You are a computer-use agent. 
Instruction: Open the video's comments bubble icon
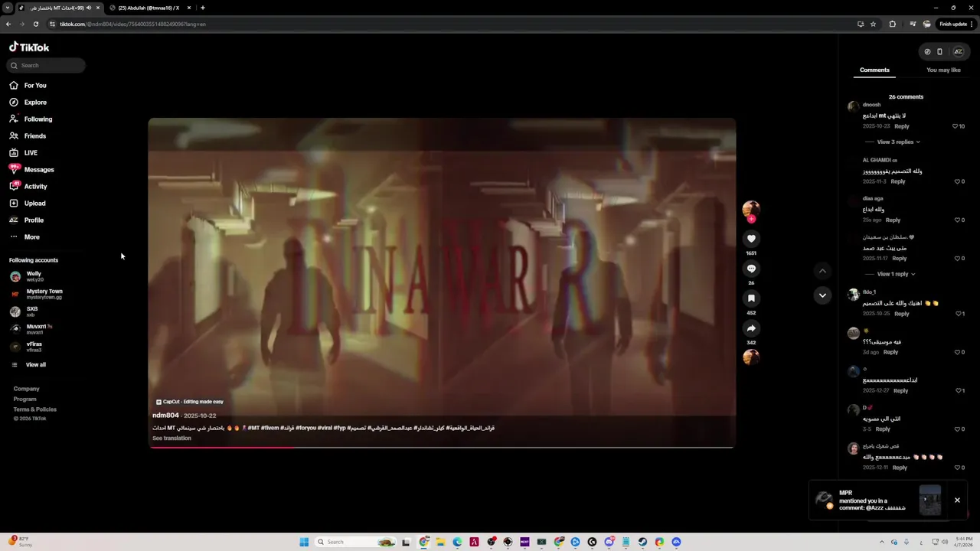pos(751,269)
